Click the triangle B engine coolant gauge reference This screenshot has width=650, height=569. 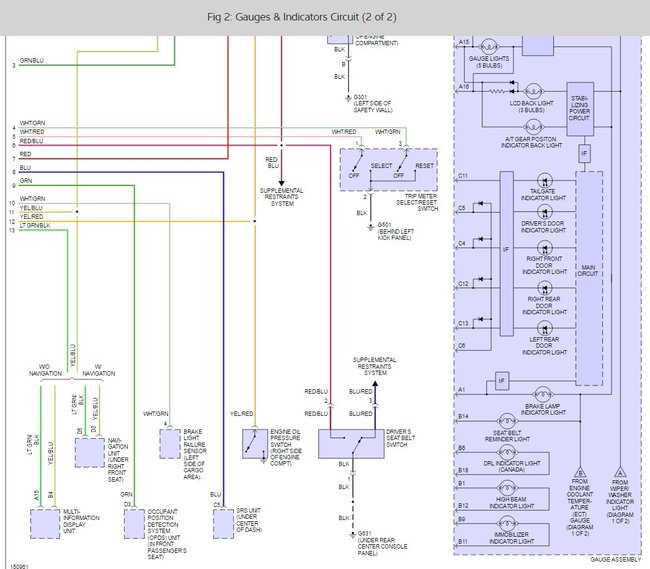point(580,472)
